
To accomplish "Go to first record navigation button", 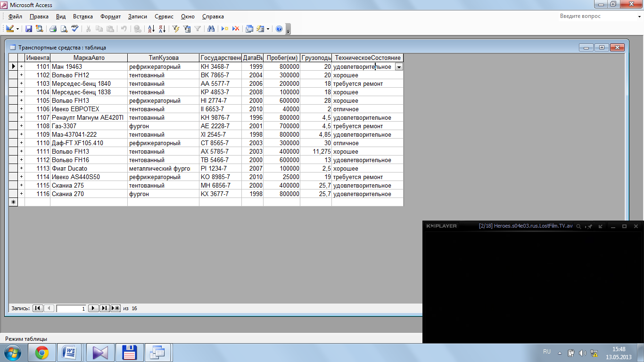I will (37, 308).
